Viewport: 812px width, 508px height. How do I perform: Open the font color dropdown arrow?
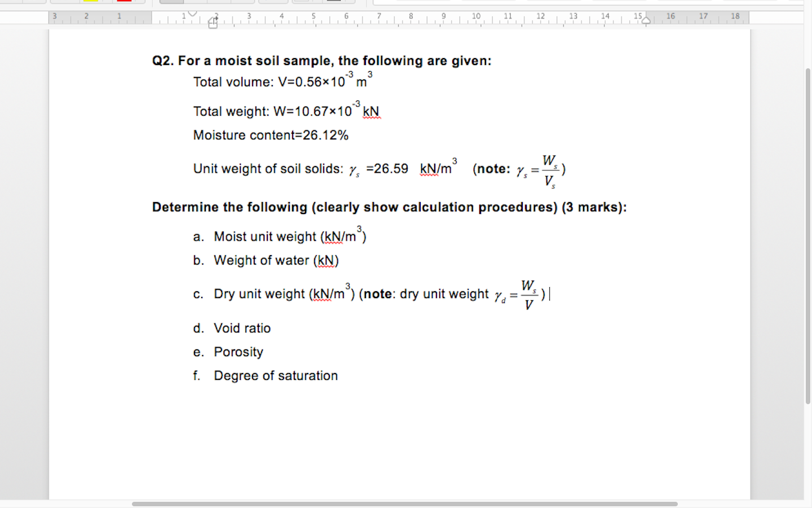(x=135, y=2)
